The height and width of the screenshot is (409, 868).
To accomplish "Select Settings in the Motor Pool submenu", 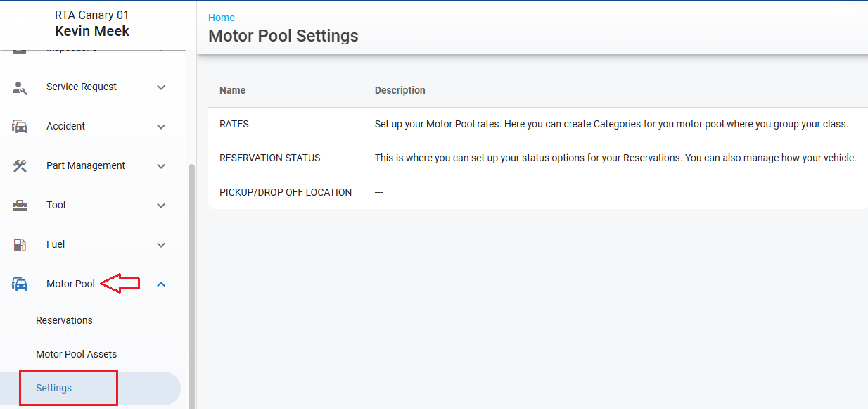I will [x=54, y=388].
